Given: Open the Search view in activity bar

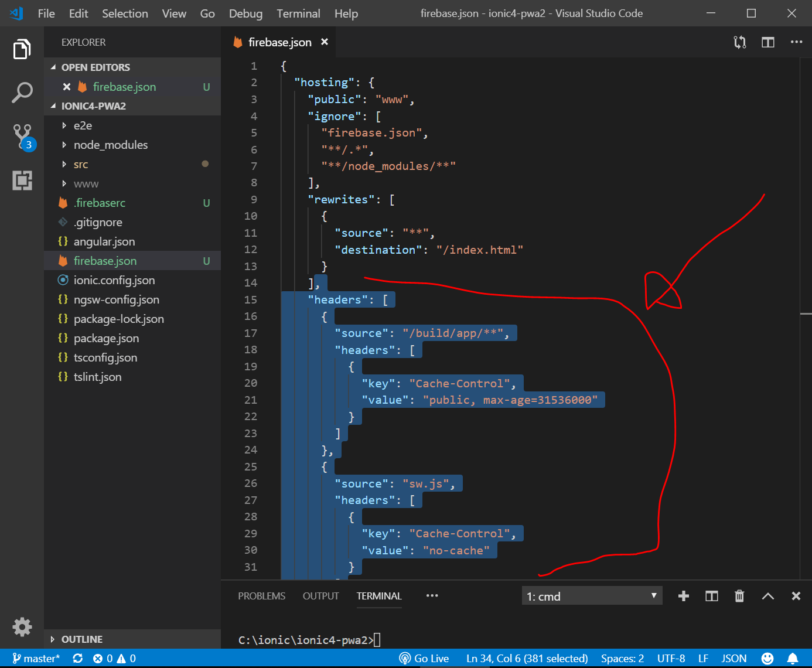Looking at the screenshot, I should (x=22, y=93).
